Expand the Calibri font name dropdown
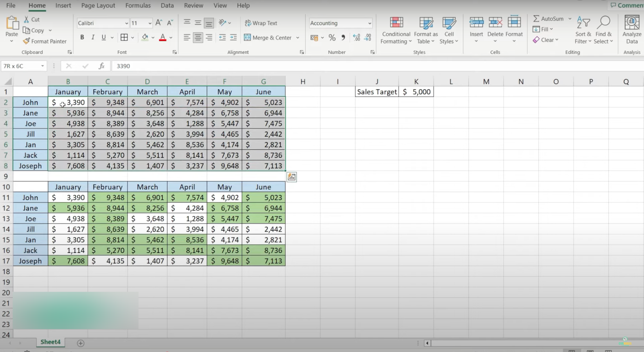 (x=126, y=23)
